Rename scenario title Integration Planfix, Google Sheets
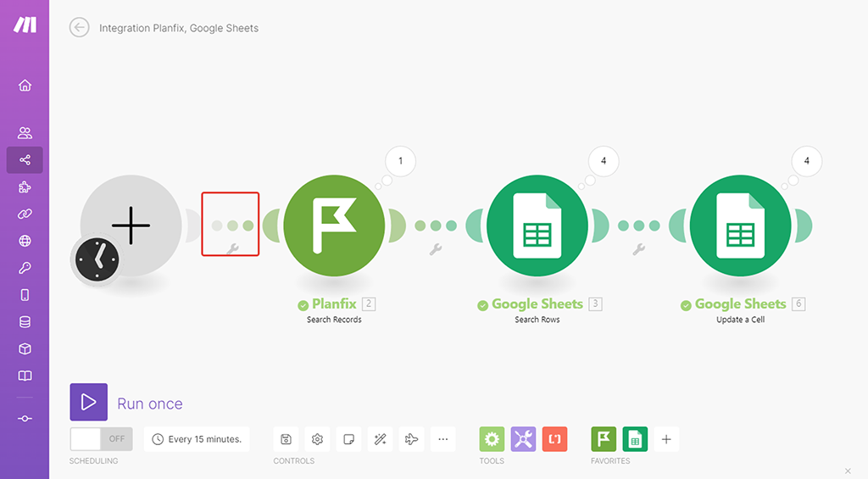The image size is (868, 479). [x=179, y=28]
